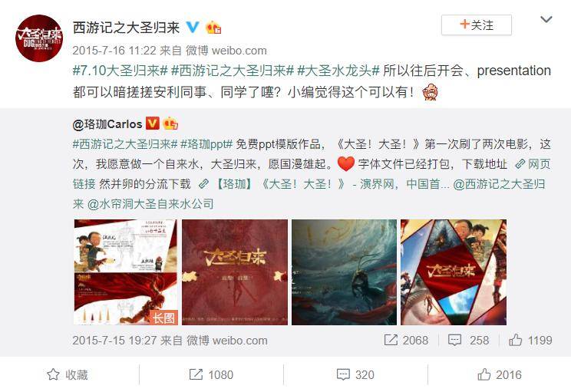Click the repost icon showing 2068
Screen dimensions: 571x392
391,340
